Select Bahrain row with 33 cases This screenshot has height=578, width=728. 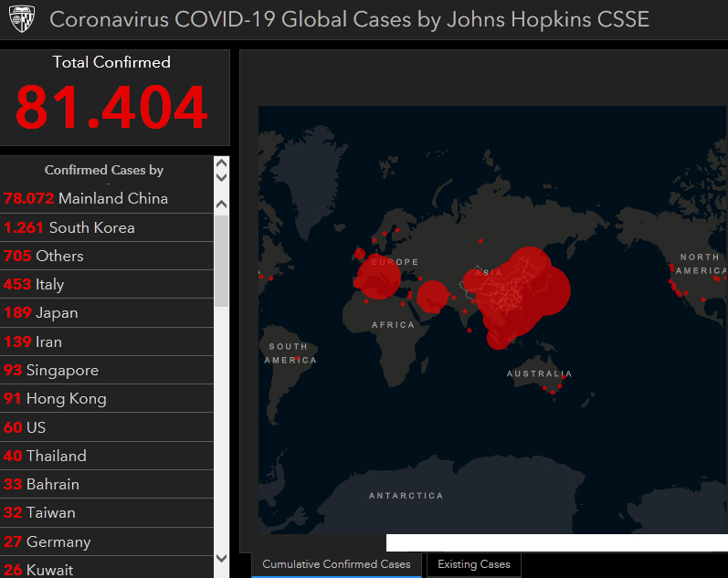(x=107, y=484)
